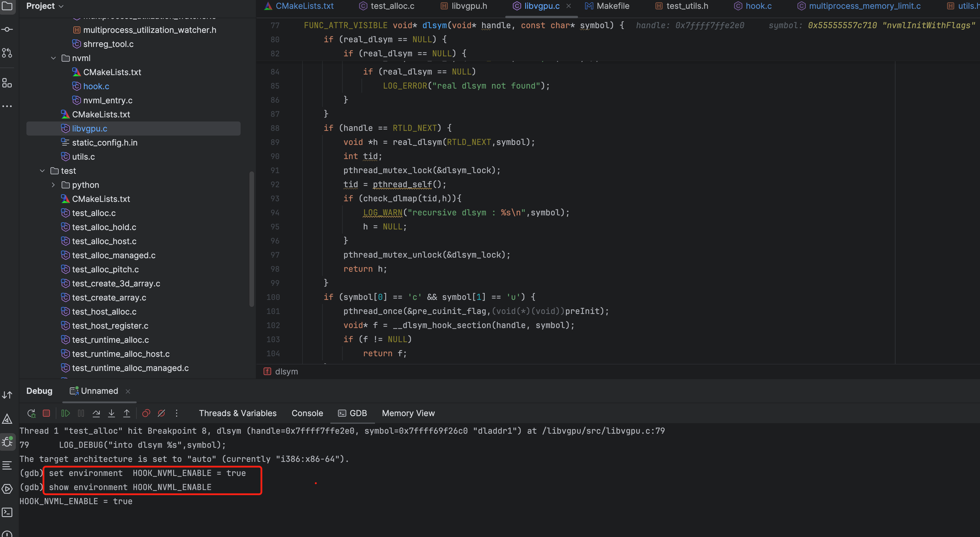This screenshot has height=537, width=980.
Task: Click the LOG_WARN call on line 94
Action: point(383,213)
